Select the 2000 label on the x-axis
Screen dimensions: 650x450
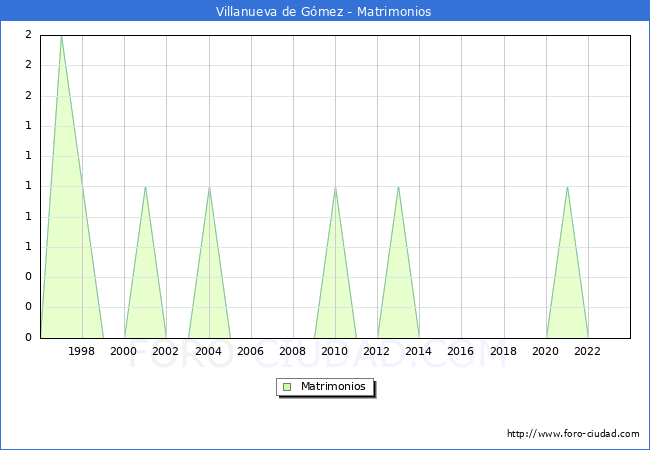[124, 351]
